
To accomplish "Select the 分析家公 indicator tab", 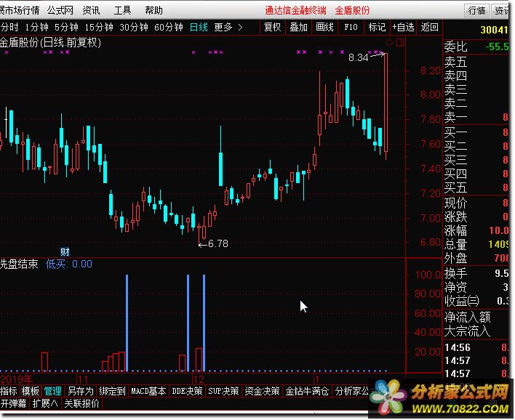I will pos(352,391).
